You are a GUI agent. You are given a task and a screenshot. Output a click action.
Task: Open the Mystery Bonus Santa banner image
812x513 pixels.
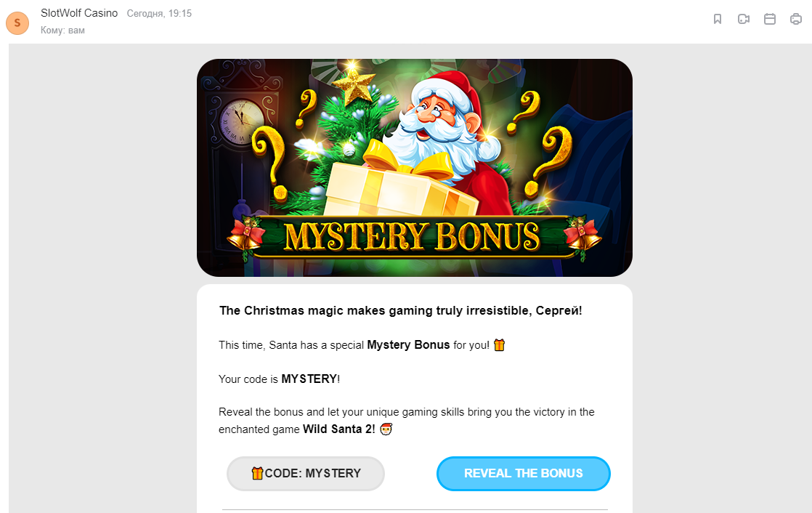tap(414, 167)
